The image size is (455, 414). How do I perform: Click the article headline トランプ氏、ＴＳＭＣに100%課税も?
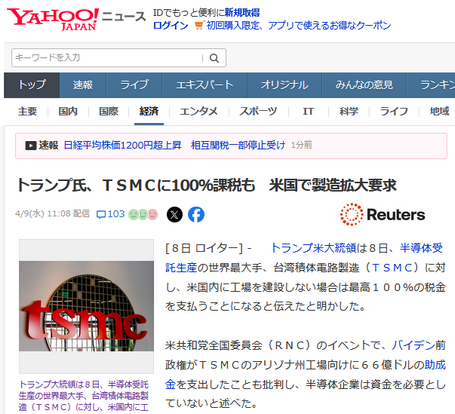(207, 185)
